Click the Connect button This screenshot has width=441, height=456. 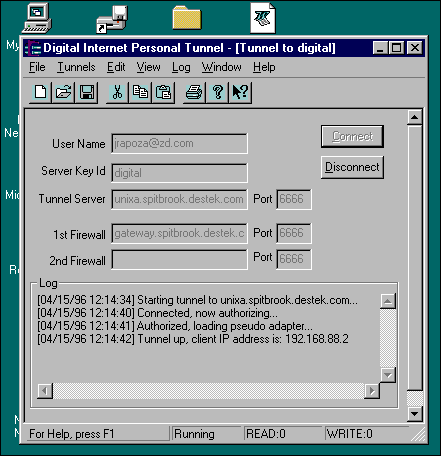pos(352,136)
